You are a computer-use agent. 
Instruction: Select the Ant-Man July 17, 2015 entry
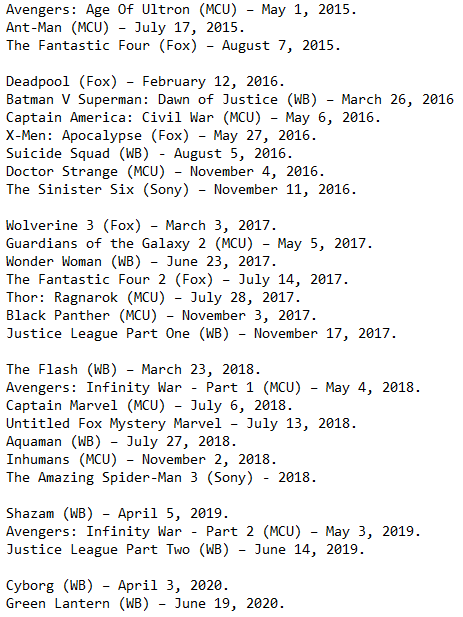click(125, 28)
